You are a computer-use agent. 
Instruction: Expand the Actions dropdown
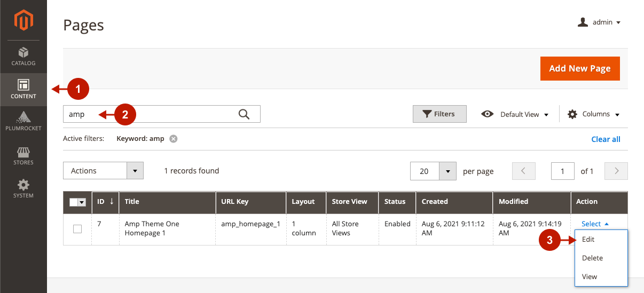pos(104,171)
